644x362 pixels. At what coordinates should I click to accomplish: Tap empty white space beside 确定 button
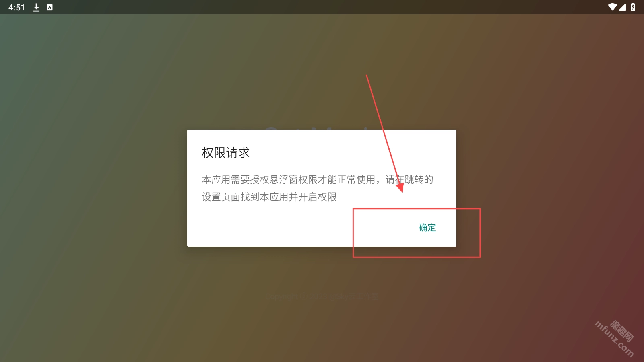pos(282,228)
